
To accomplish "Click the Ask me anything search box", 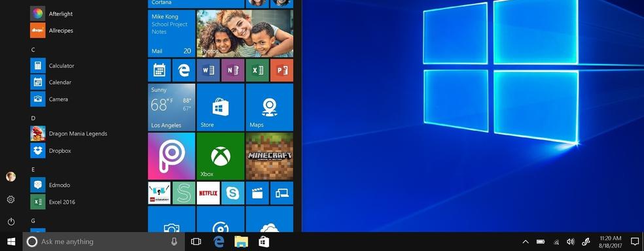I will tap(103, 242).
